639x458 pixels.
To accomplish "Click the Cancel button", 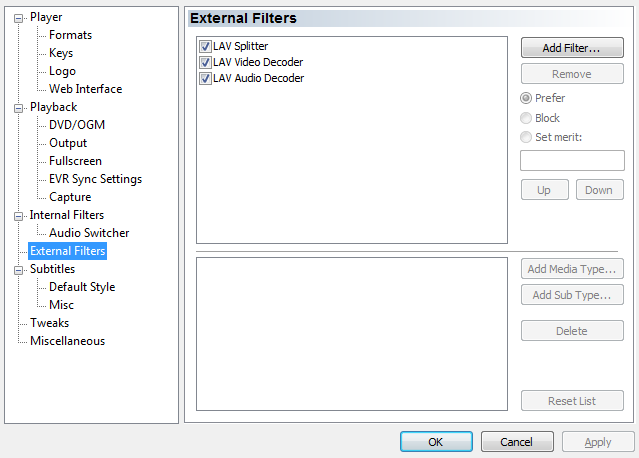I will coord(517,442).
